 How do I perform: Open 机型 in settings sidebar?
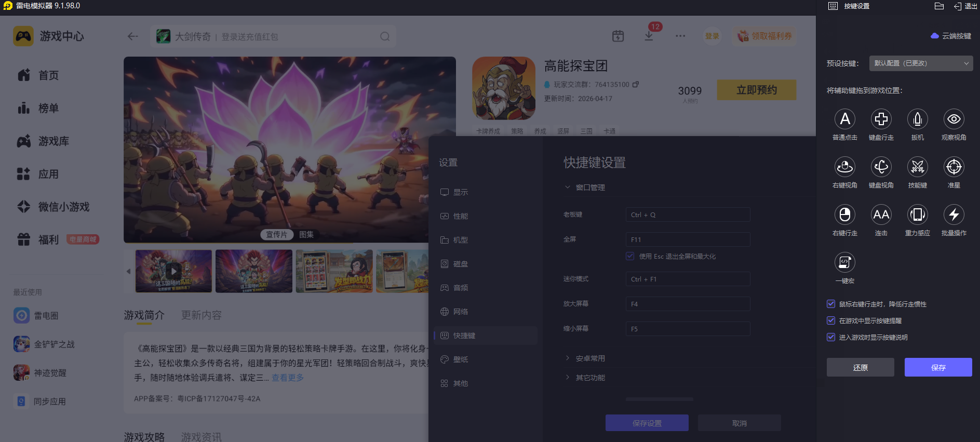(x=486, y=240)
